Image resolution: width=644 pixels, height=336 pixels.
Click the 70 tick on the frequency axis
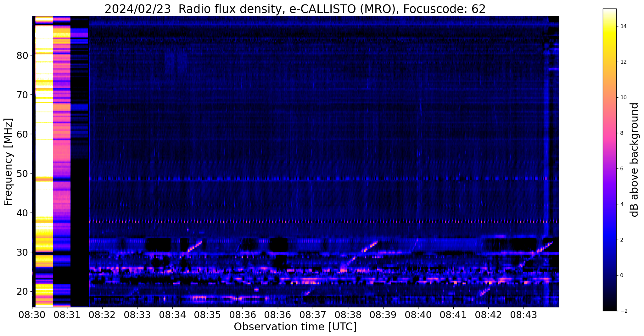coord(22,95)
